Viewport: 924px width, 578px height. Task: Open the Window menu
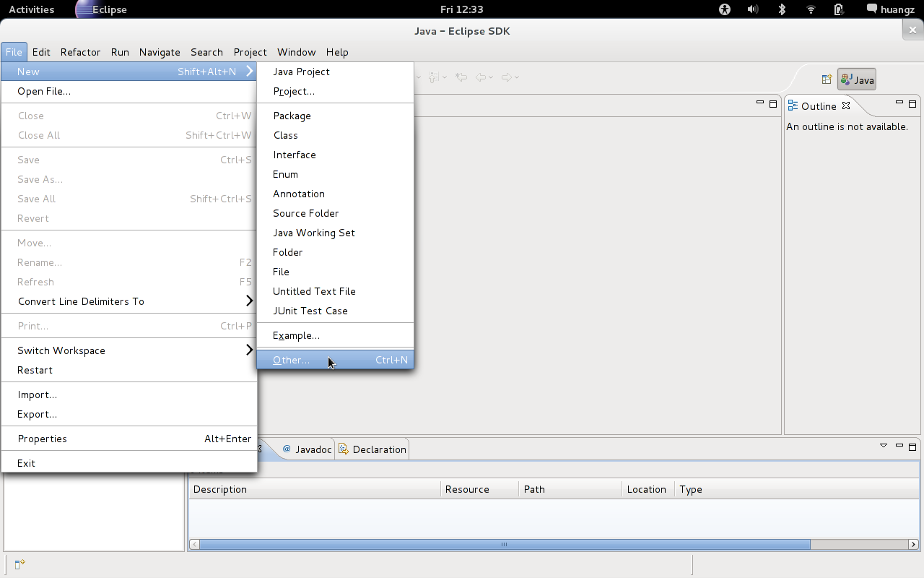coord(297,52)
